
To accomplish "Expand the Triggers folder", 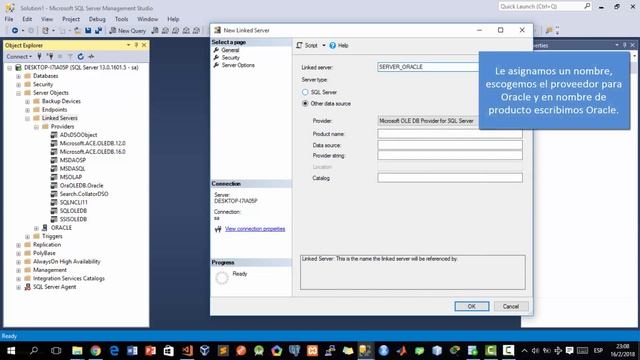I will [27, 237].
